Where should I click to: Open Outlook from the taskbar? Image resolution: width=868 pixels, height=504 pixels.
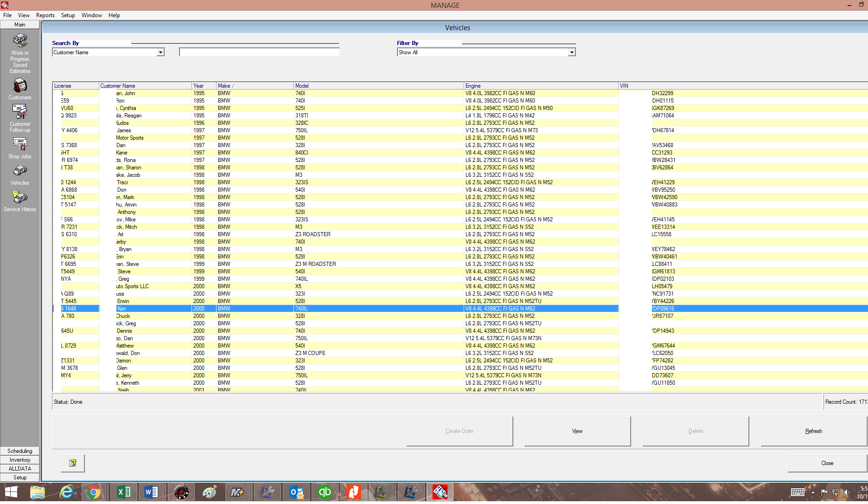click(x=296, y=492)
